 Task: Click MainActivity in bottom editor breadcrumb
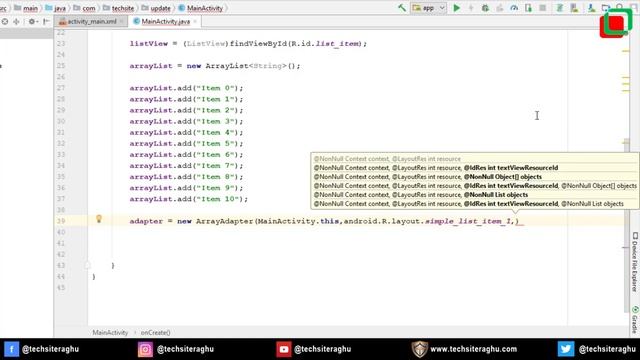point(110,333)
